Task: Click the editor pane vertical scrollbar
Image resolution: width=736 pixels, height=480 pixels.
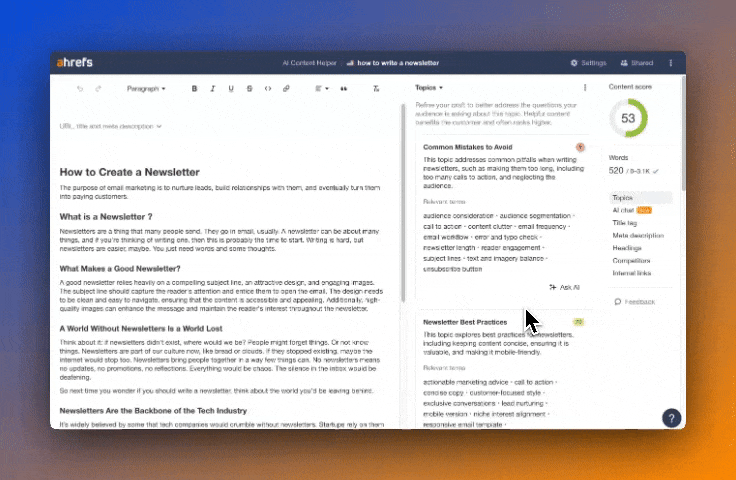Action: 403,203
